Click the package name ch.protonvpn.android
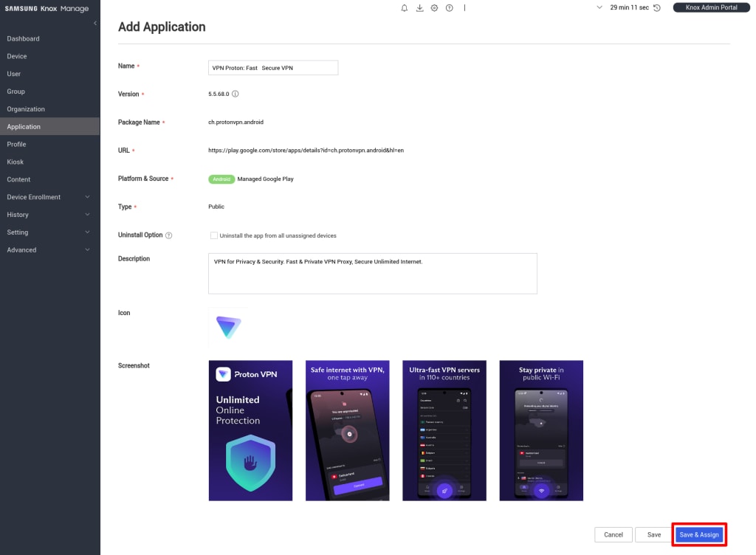 (x=236, y=123)
